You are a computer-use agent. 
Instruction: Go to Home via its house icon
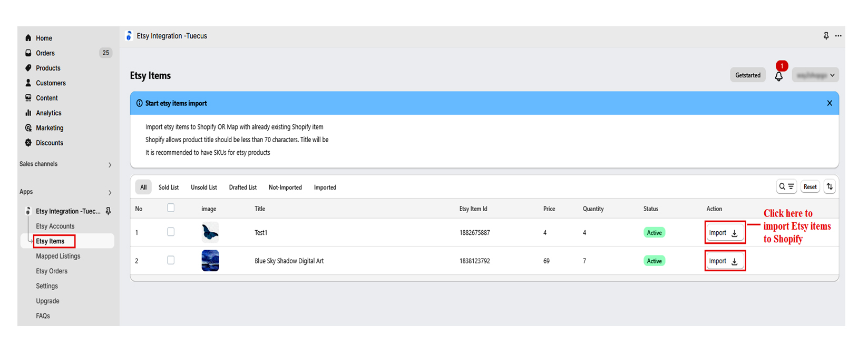pyautogui.click(x=28, y=38)
